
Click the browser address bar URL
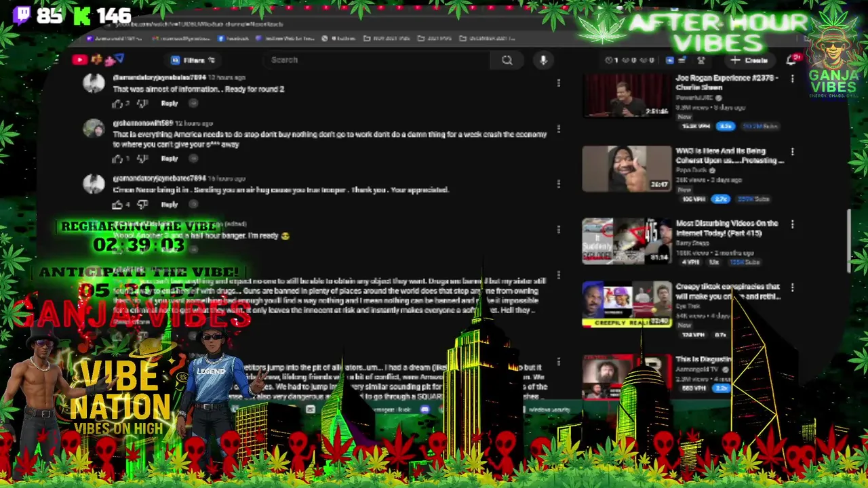[x=199, y=24]
